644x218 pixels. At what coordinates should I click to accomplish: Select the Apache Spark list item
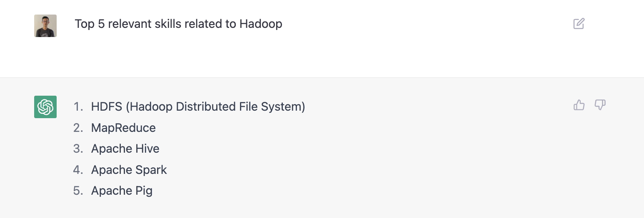click(129, 170)
